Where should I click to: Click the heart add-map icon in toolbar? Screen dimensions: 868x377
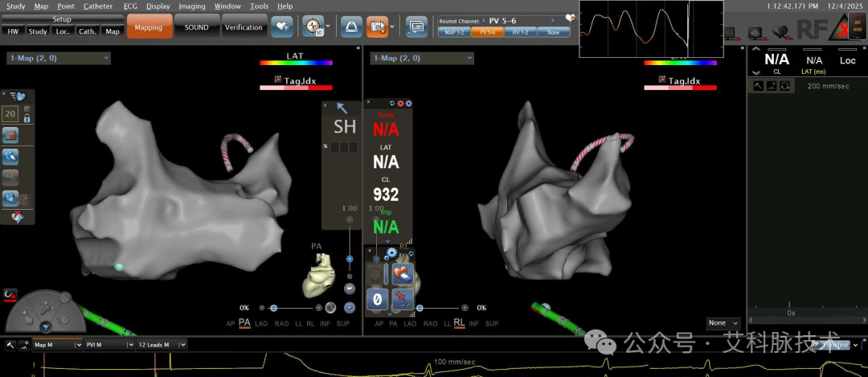click(282, 27)
